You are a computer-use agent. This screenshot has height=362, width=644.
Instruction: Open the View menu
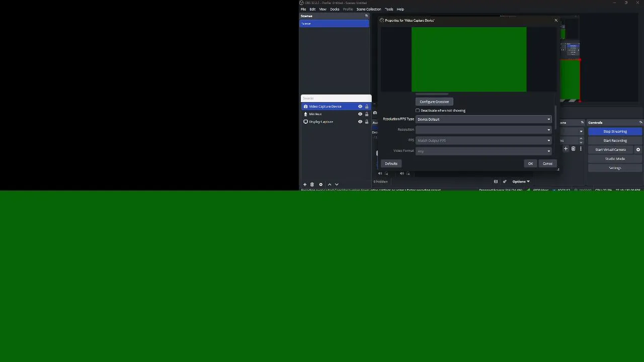[x=323, y=9]
